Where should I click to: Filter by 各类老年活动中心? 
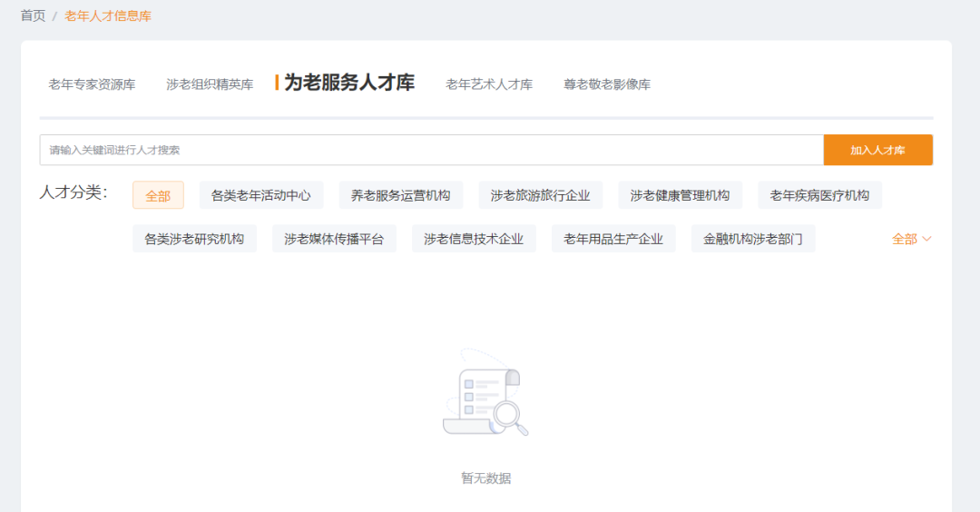tap(260, 195)
